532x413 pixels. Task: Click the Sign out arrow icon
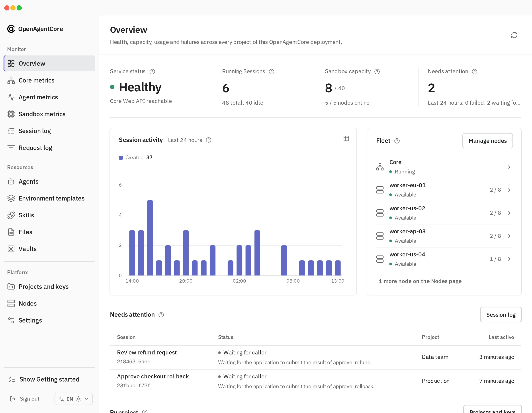pyautogui.click(x=13, y=399)
